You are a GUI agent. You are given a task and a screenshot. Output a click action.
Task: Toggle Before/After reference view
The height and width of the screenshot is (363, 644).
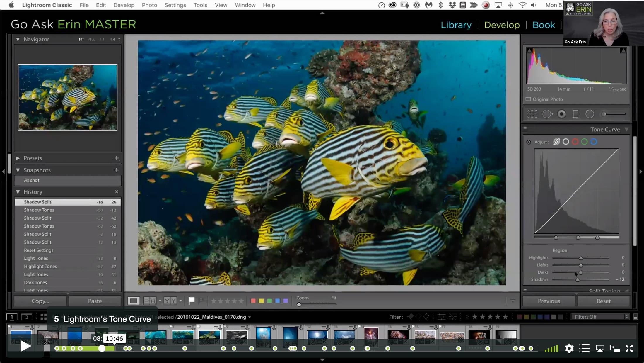point(150,301)
